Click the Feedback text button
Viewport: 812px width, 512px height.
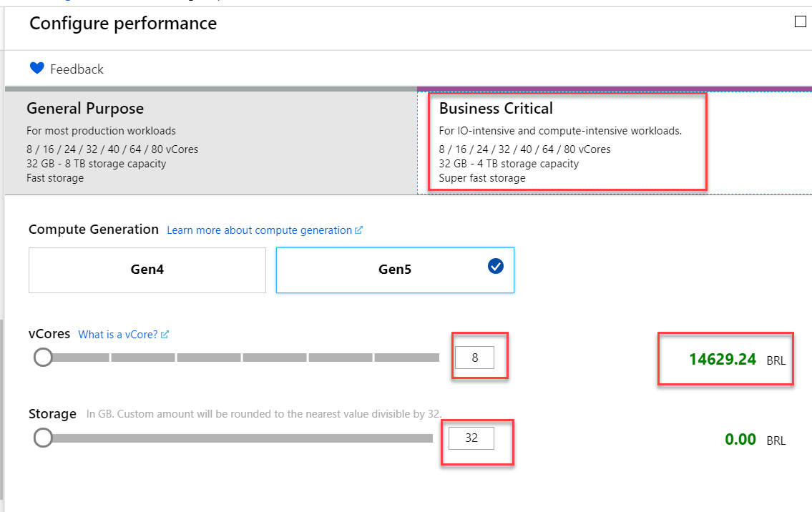point(77,69)
